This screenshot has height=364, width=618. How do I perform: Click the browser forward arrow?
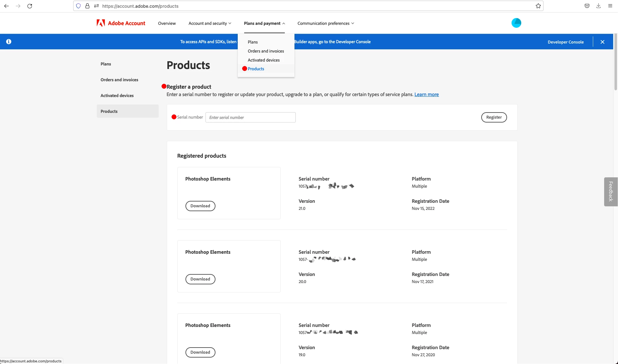pos(18,6)
